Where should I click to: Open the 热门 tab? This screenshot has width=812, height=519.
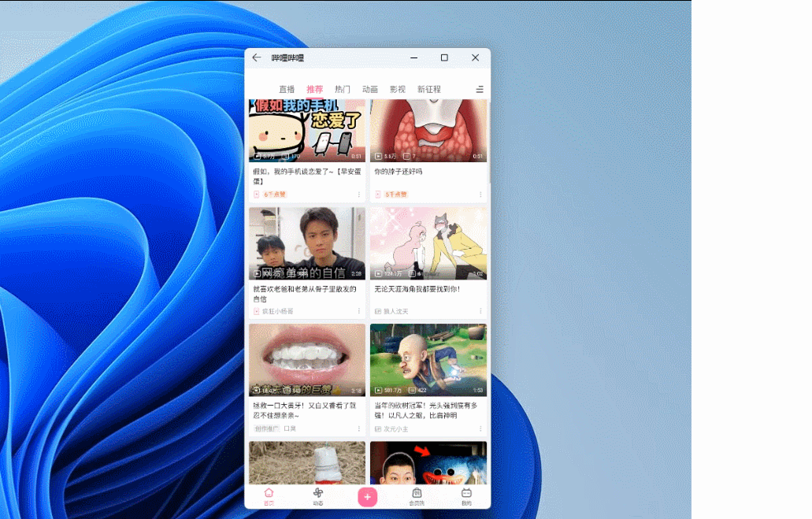[343, 89]
